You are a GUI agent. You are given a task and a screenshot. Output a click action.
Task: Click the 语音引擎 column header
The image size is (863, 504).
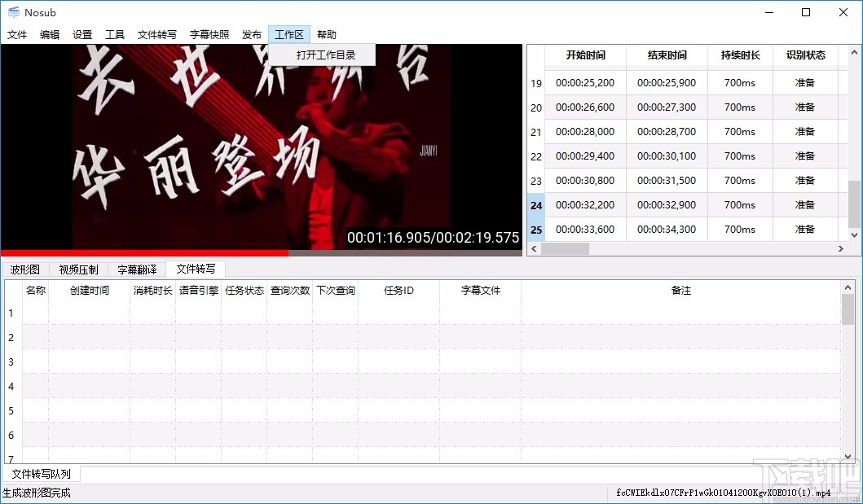pyautogui.click(x=199, y=290)
